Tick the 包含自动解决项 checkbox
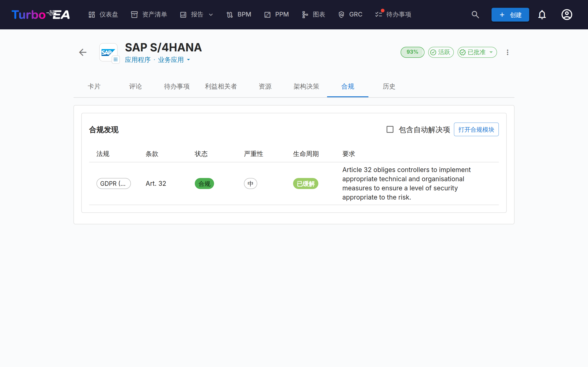 pos(390,129)
